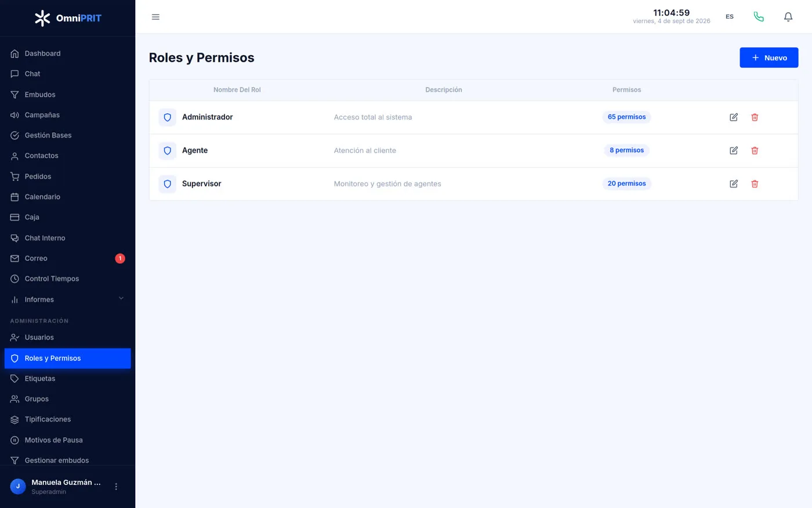812x508 pixels.
Task: Open Contactos page
Action: click(x=68, y=155)
